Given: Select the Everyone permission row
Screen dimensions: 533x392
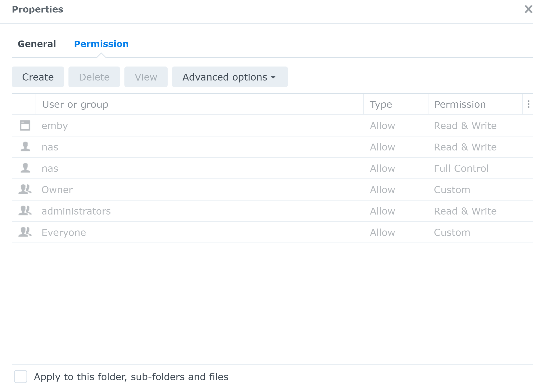Looking at the screenshot, I should tap(196, 232).
